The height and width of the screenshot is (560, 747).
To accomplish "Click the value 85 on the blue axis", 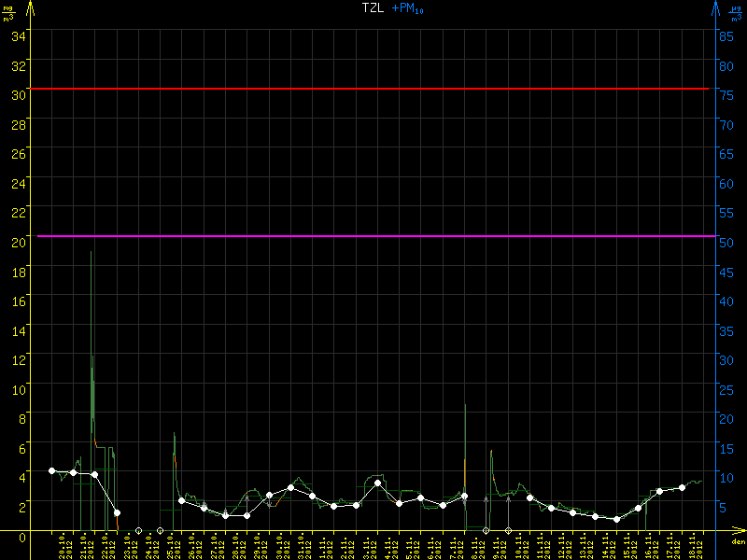I will [725, 35].
